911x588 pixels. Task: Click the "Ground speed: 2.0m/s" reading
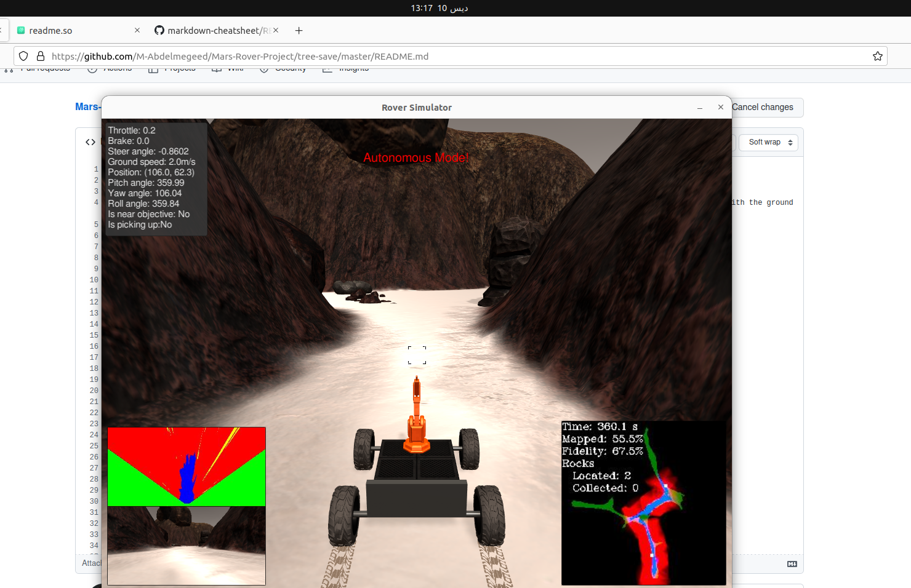pos(151,162)
